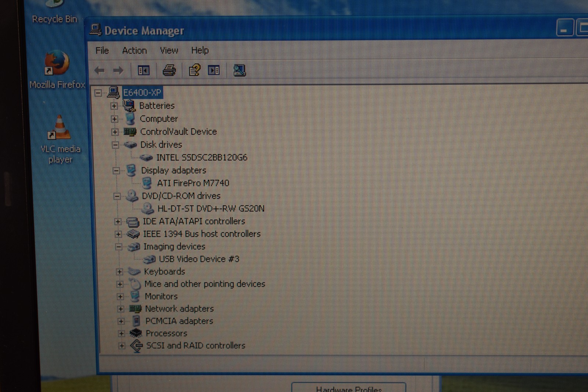588x392 pixels.
Task: Click the Imaging devices camera icon
Action: (134, 247)
